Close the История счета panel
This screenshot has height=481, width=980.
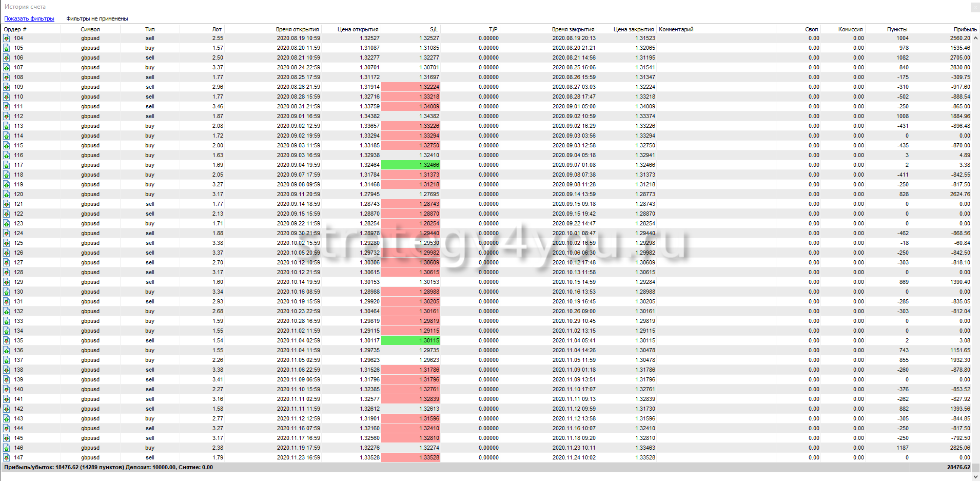coord(975,7)
